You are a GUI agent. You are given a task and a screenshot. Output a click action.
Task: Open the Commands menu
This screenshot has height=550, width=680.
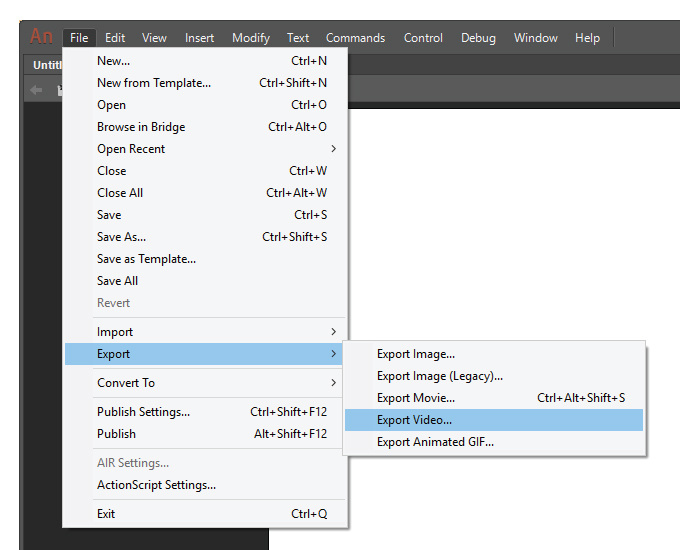tap(355, 38)
